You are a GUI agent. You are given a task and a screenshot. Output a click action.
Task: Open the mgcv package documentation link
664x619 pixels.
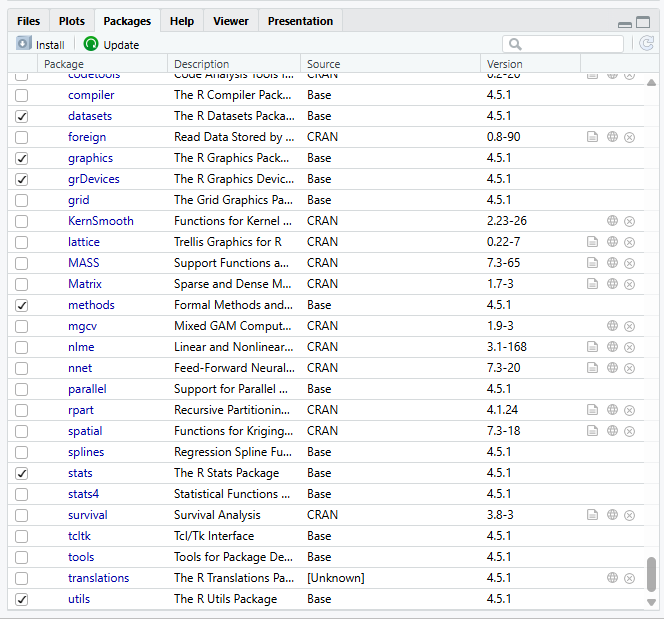tap(83, 326)
